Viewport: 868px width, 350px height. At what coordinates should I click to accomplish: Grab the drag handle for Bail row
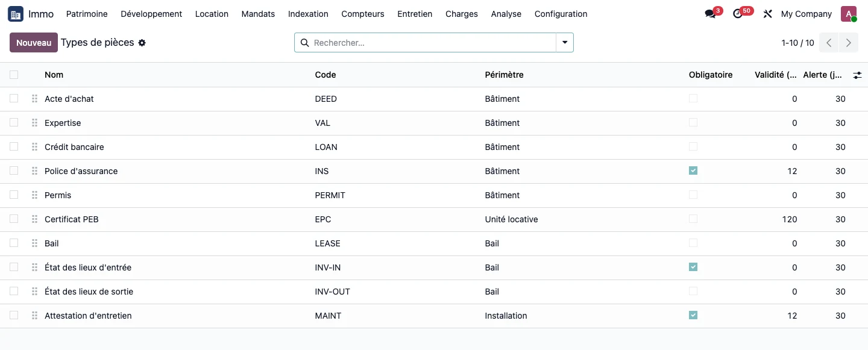35,243
